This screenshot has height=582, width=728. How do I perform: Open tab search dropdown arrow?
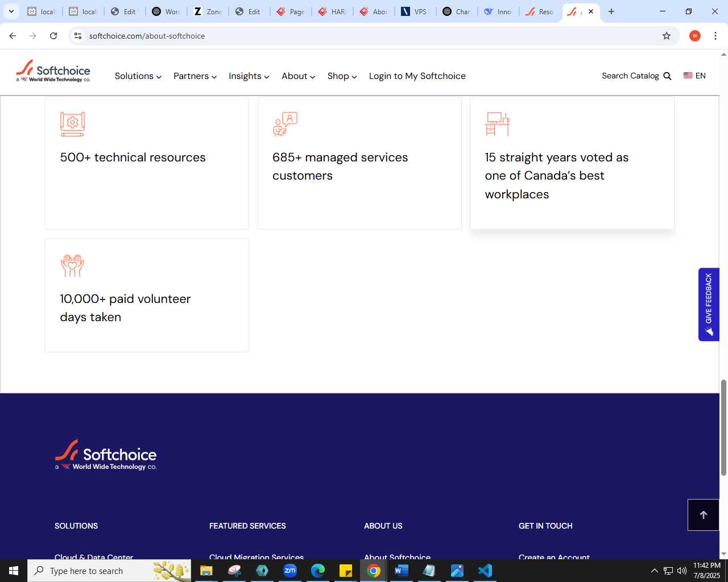pos(11,11)
